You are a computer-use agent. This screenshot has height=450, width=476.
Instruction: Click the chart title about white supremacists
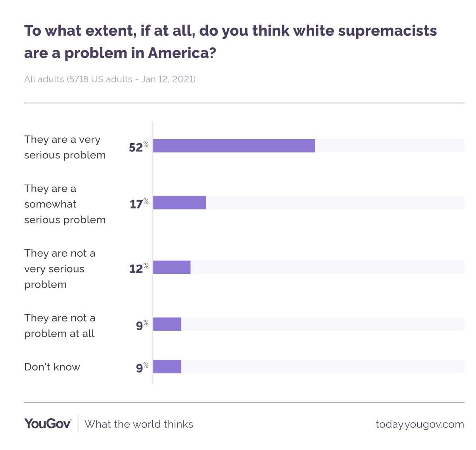point(230,41)
